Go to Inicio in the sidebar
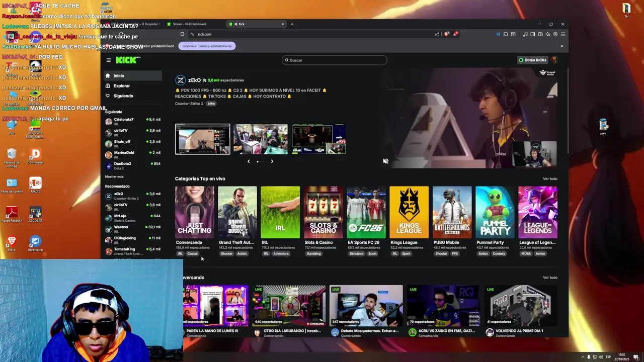The image size is (644, 362). tap(132, 76)
